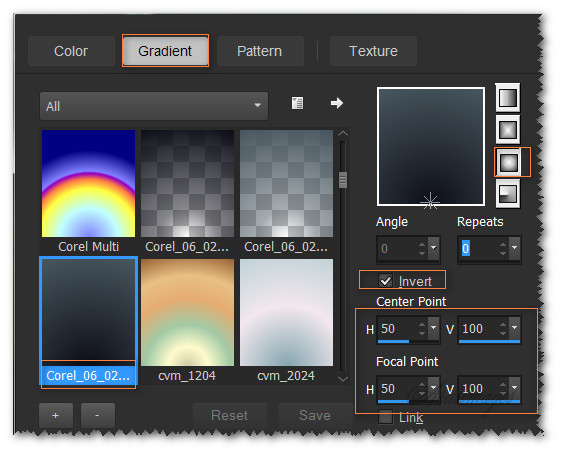Choose the Corel Multi gradient thumbnail

(x=89, y=184)
